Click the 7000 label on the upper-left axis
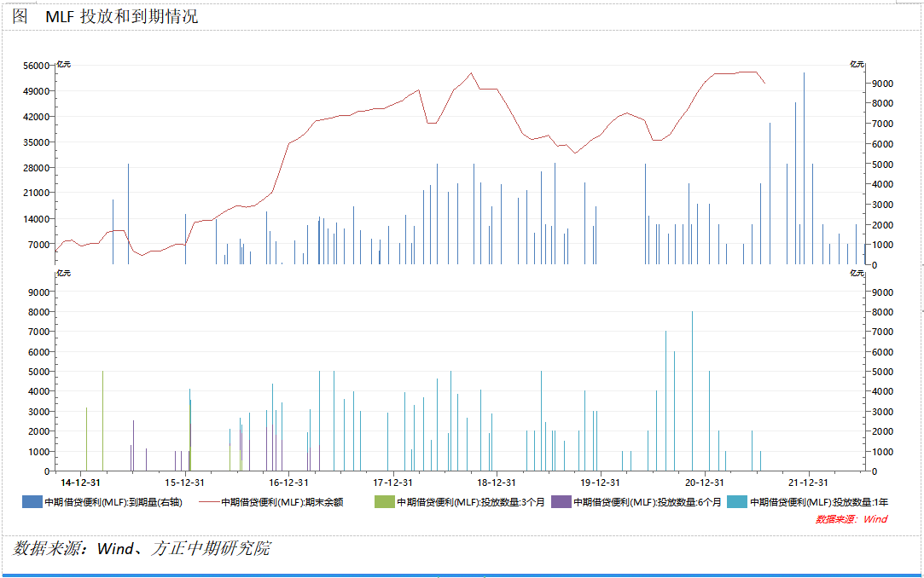924x578 pixels. 39,245
